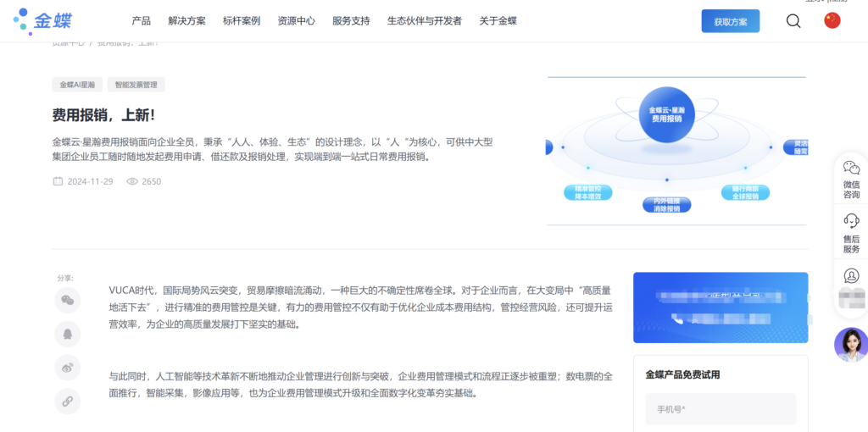
Task: Click the date text 2024-11-29
Action: (90, 181)
